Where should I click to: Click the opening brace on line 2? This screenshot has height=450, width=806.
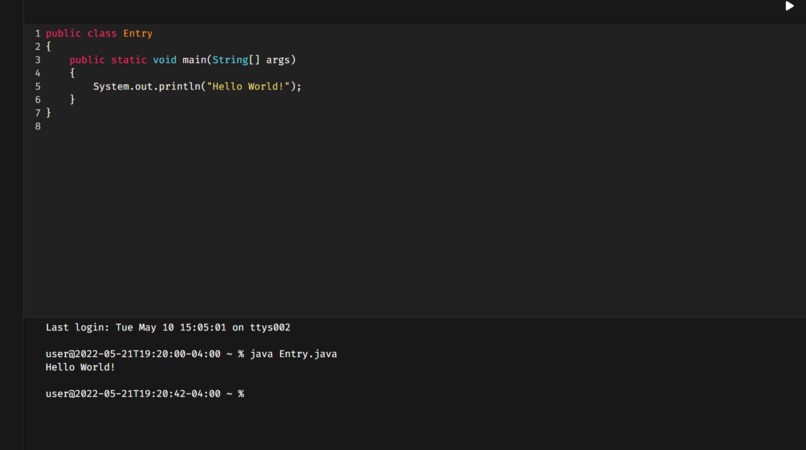point(49,47)
